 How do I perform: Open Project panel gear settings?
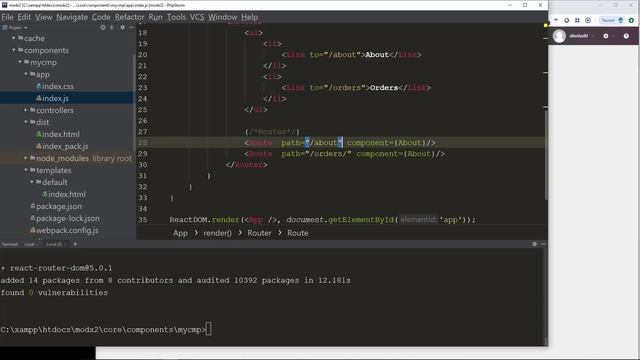pos(122,27)
